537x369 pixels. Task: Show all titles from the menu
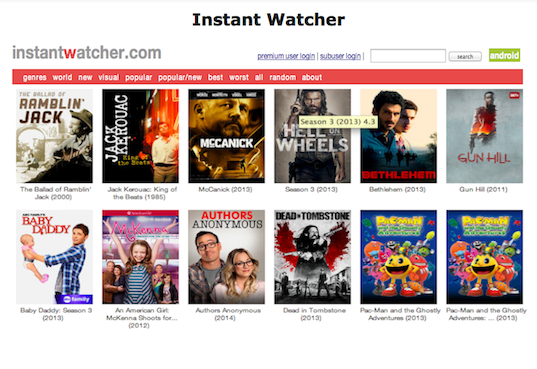259,77
